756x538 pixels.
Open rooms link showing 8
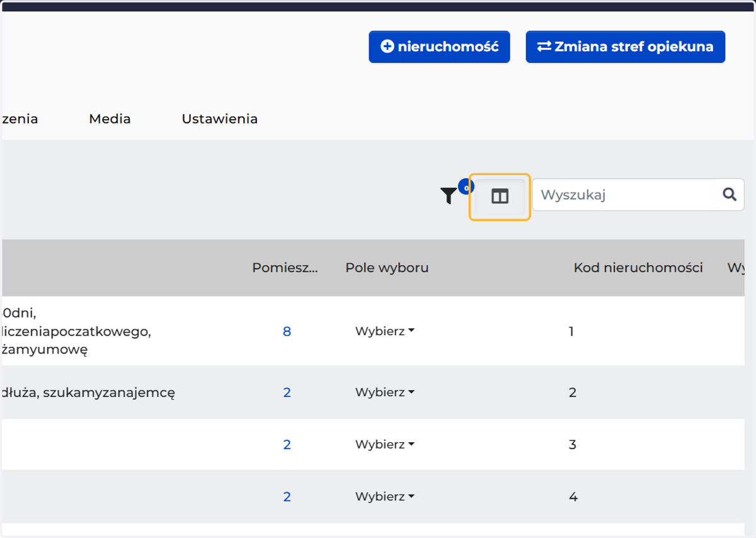coord(287,331)
